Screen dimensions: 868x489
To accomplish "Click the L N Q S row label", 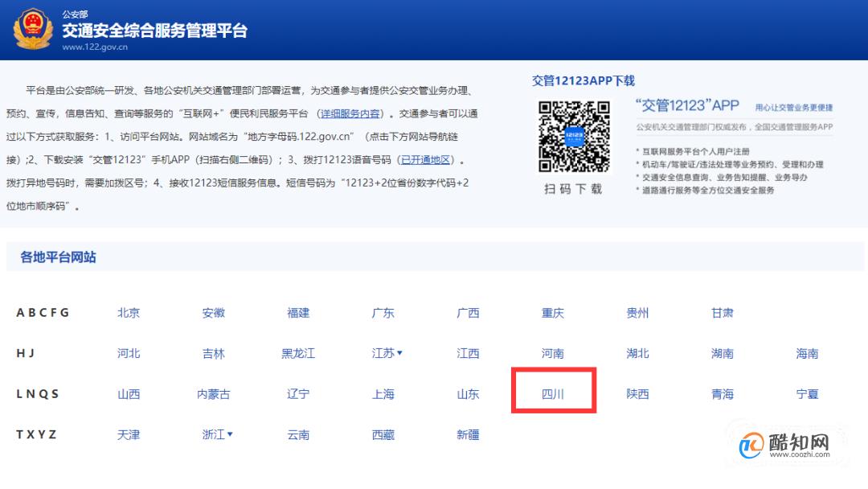I will point(37,394).
